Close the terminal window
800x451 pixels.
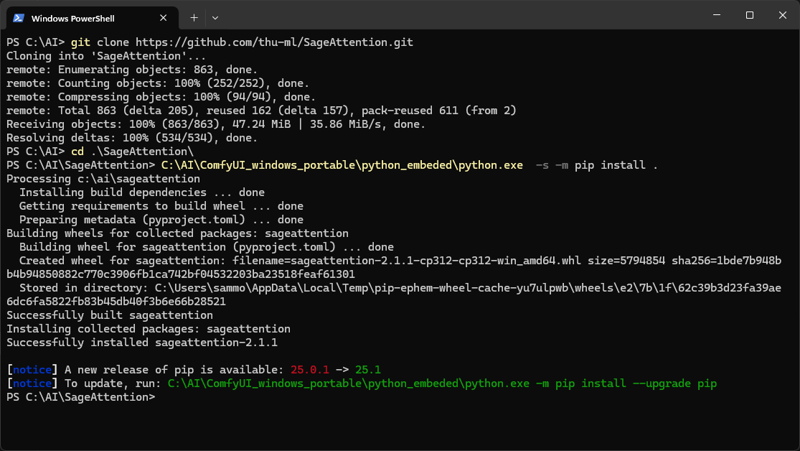[783, 15]
